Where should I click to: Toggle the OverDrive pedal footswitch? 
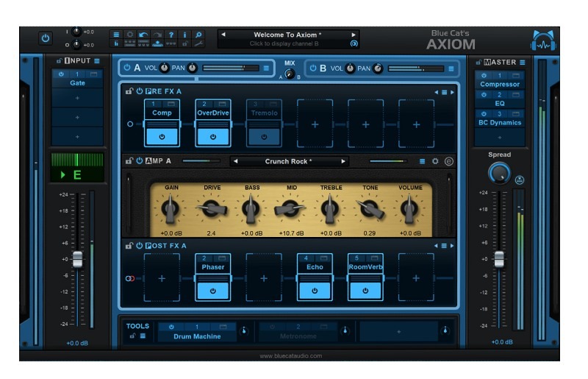[213, 137]
